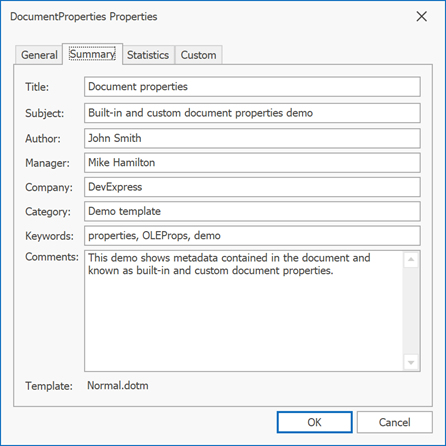Click the Company field showing DevExpress

point(252,187)
